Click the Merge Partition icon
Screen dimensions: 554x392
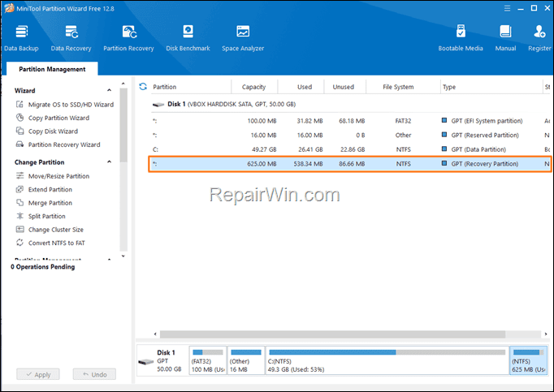point(19,203)
